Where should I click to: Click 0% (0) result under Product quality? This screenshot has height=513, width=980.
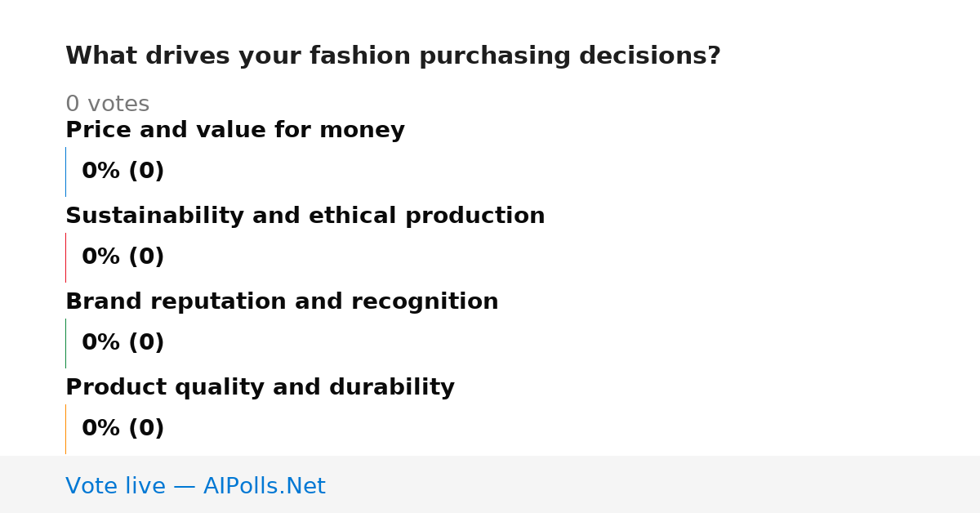pyautogui.click(x=123, y=429)
